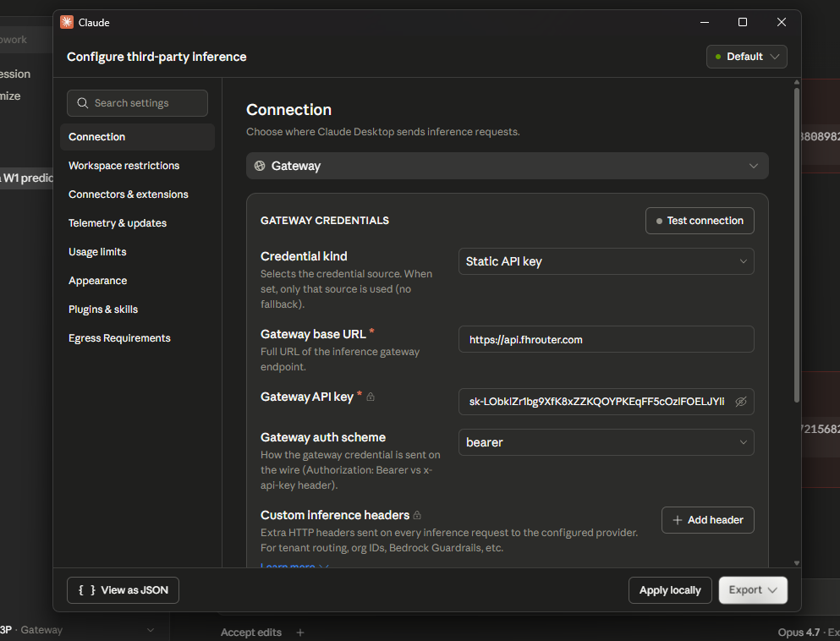Image resolution: width=840 pixels, height=641 pixels.
Task: Minimize the Claude settings window
Action: (705, 22)
